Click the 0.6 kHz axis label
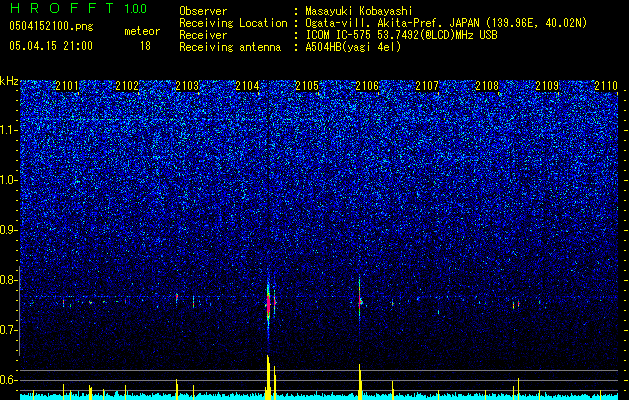Viewport: 629px width, 400px height. 8,380
